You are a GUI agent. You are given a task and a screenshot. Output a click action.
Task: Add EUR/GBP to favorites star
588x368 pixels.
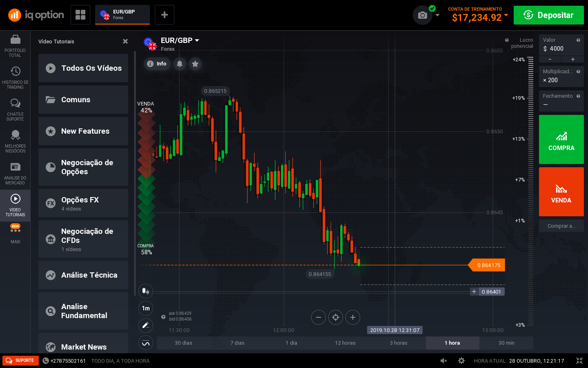195,64
